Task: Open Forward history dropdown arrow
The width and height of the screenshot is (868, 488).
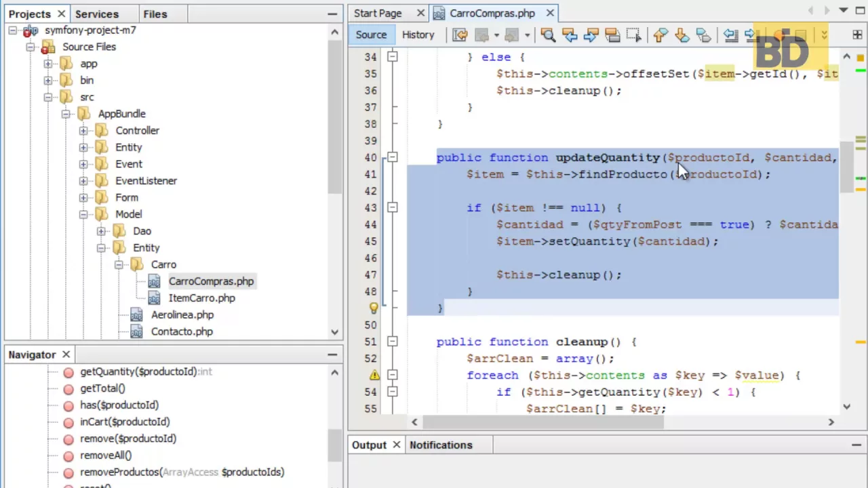Action: [x=527, y=35]
